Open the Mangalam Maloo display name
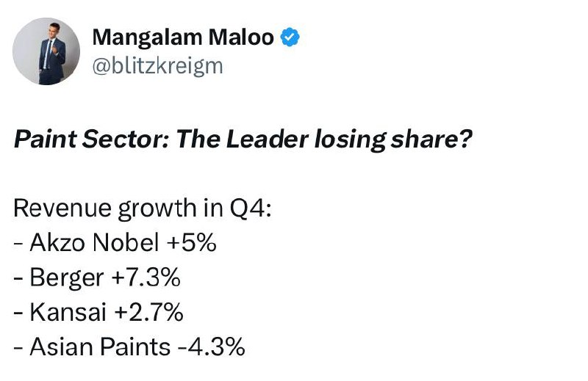The image size is (588, 381). [x=183, y=37]
